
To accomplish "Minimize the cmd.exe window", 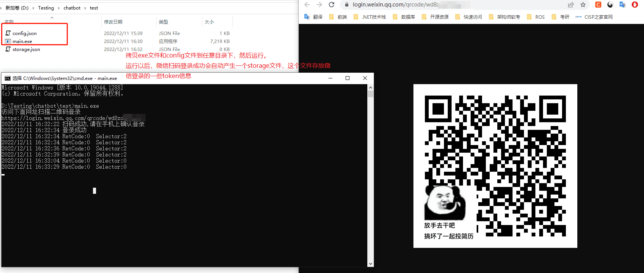I will (x=330, y=78).
